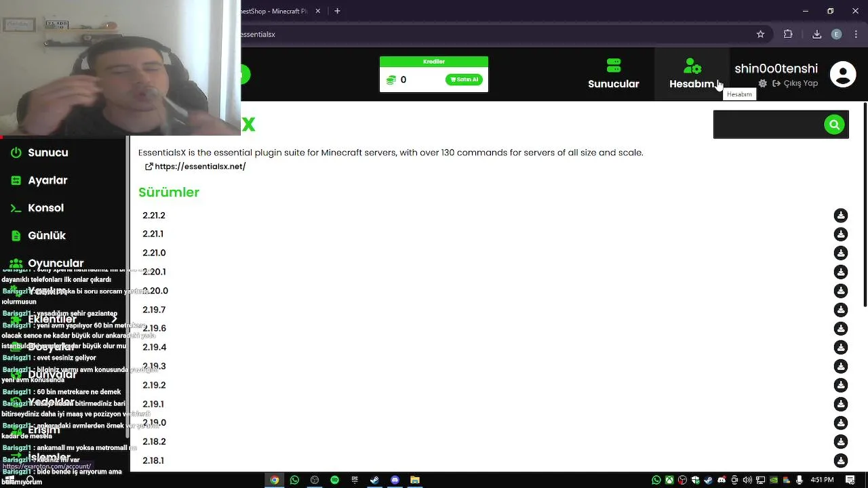Download EssentialsX version 2.19.6
The image size is (868, 488).
(x=841, y=329)
